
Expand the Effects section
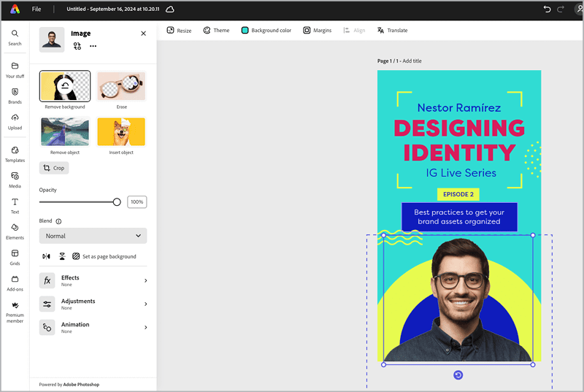pyautogui.click(x=93, y=280)
